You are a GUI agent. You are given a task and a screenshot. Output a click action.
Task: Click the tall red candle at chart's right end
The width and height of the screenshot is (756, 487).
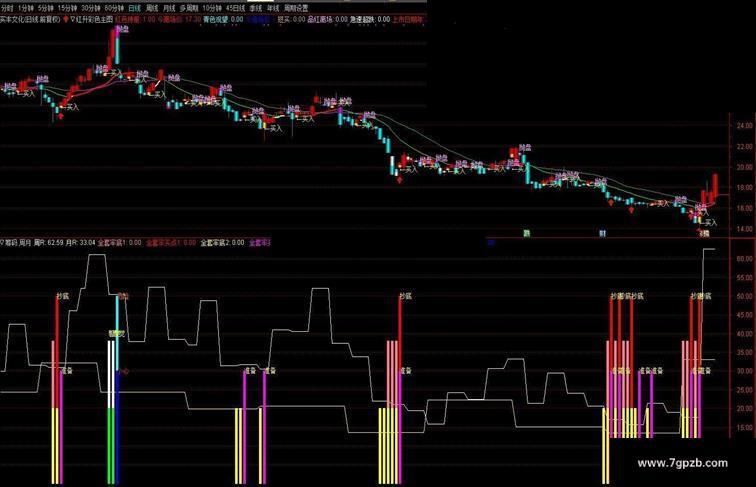[716, 185]
